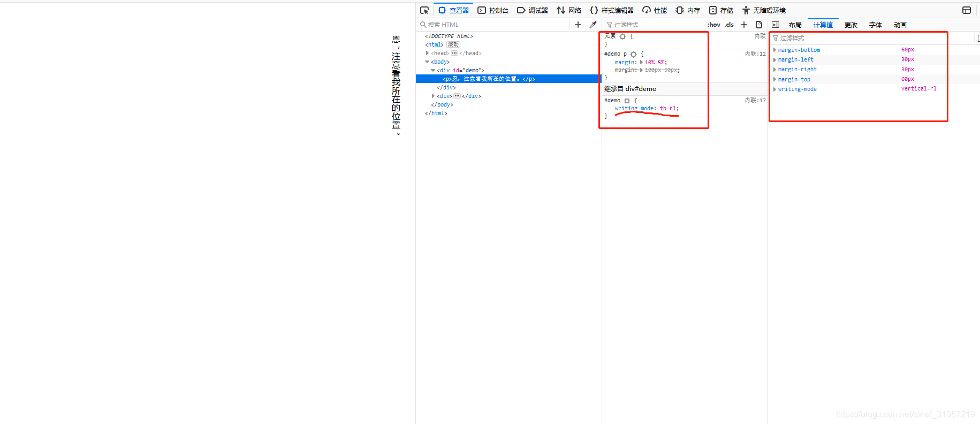Toggle the .cls classes panel
980x424 pixels.
pos(729,25)
